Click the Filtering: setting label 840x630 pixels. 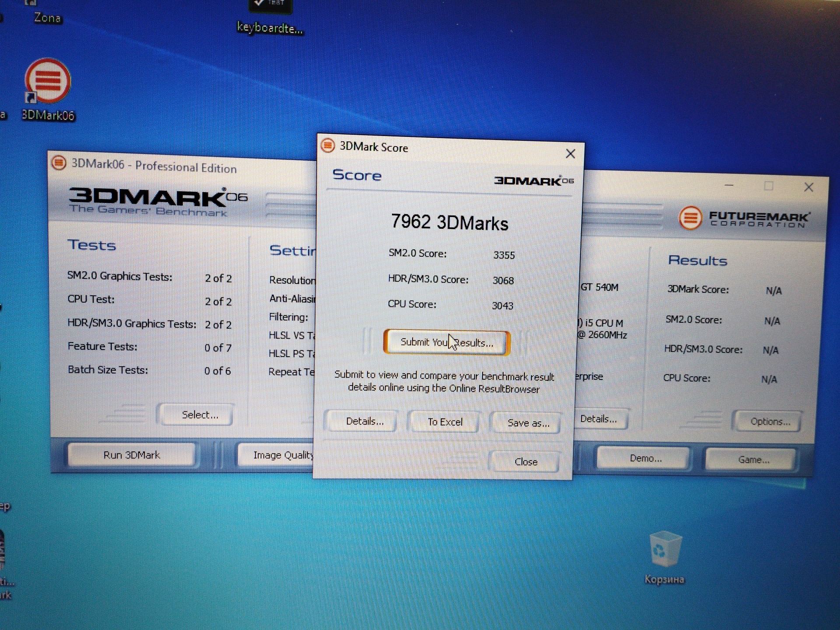point(288,317)
